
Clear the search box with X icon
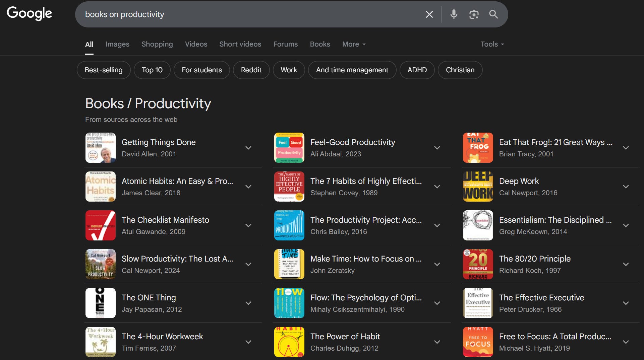[429, 14]
